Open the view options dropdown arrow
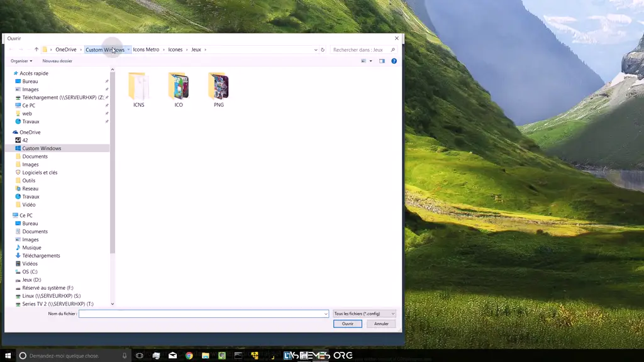644x362 pixels. click(370, 61)
